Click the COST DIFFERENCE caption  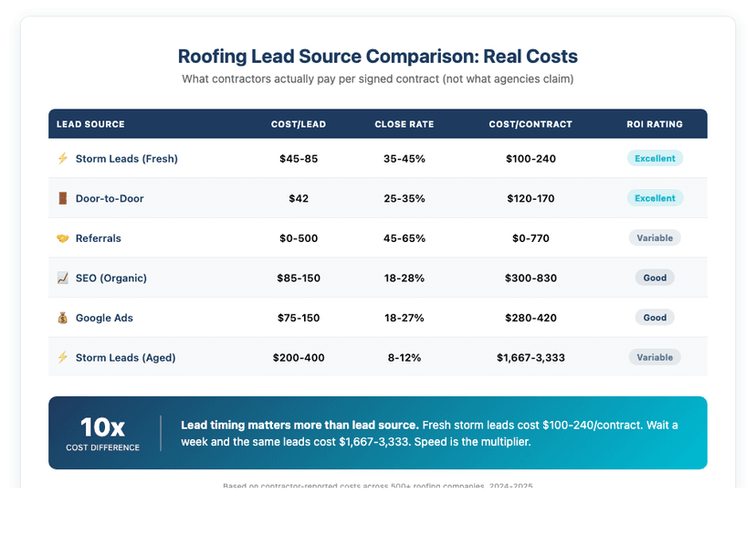click(x=102, y=447)
